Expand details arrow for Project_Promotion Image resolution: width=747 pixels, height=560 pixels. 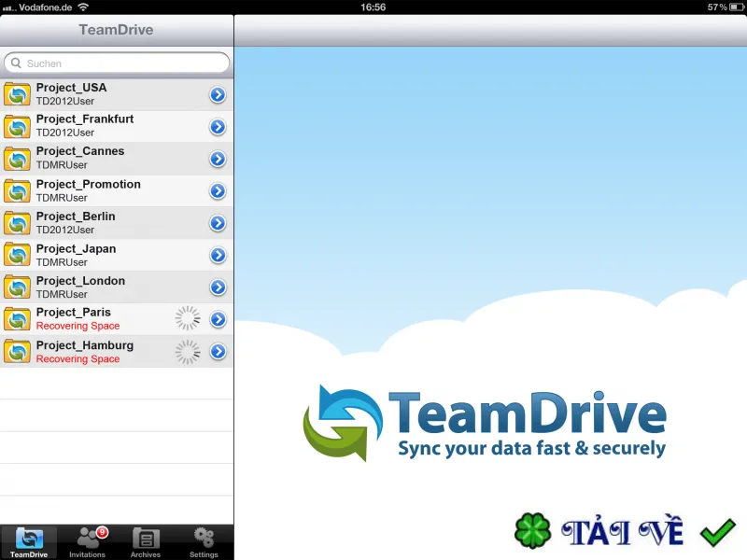[218, 191]
